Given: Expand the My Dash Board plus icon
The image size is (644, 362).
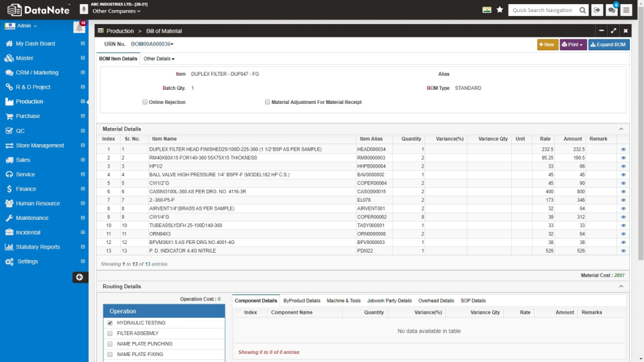Looking at the screenshot, I should [83, 44].
